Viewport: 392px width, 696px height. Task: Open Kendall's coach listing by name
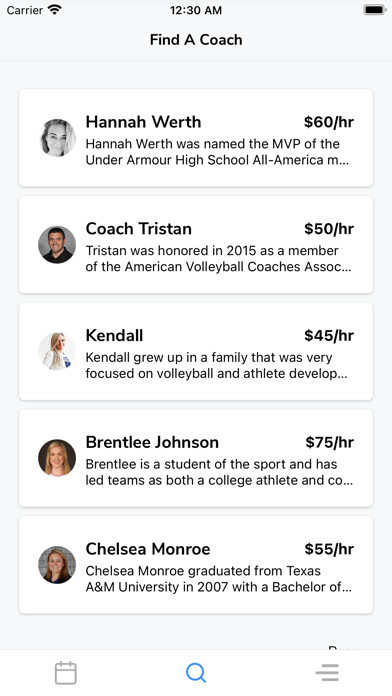pos(115,335)
